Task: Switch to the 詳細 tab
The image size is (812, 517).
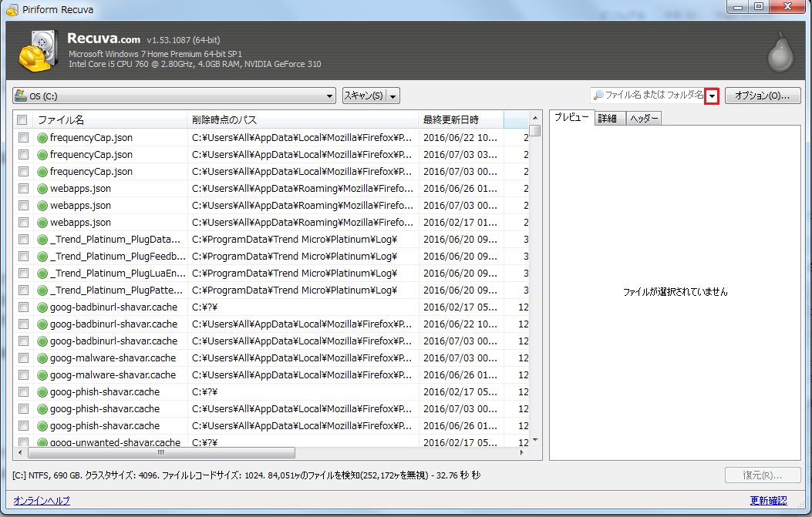Action: [x=608, y=119]
